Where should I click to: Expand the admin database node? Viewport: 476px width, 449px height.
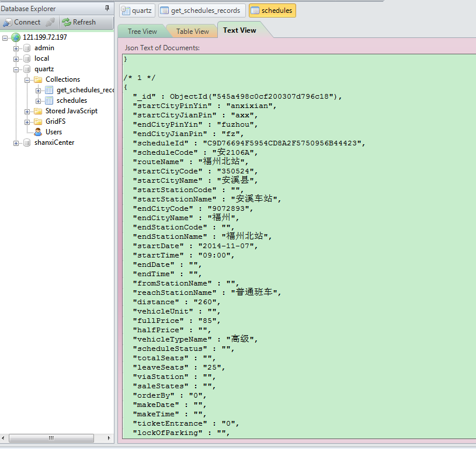pyautogui.click(x=16, y=48)
